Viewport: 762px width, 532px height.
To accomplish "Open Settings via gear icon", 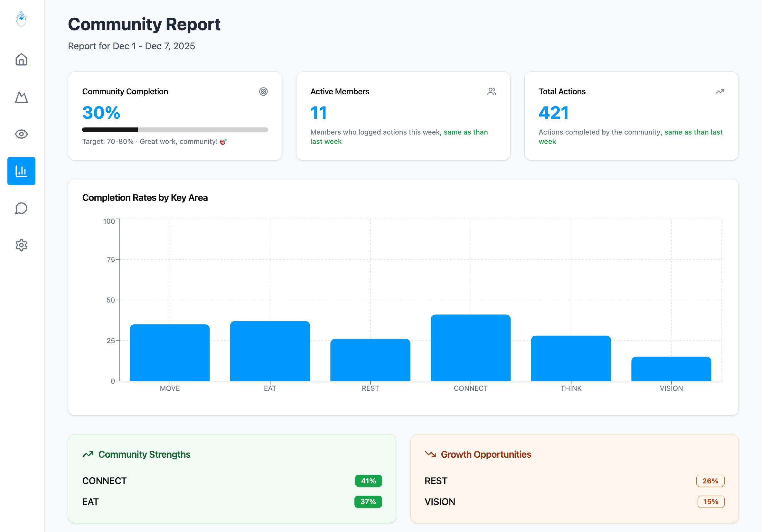I will click(21, 245).
